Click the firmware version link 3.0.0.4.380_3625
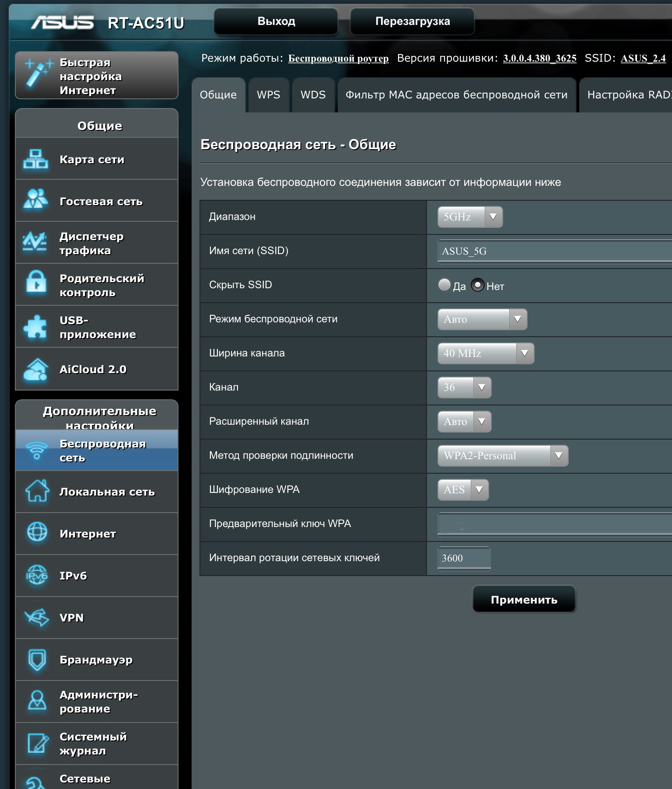The width and height of the screenshot is (672, 789). [x=539, y=59]
